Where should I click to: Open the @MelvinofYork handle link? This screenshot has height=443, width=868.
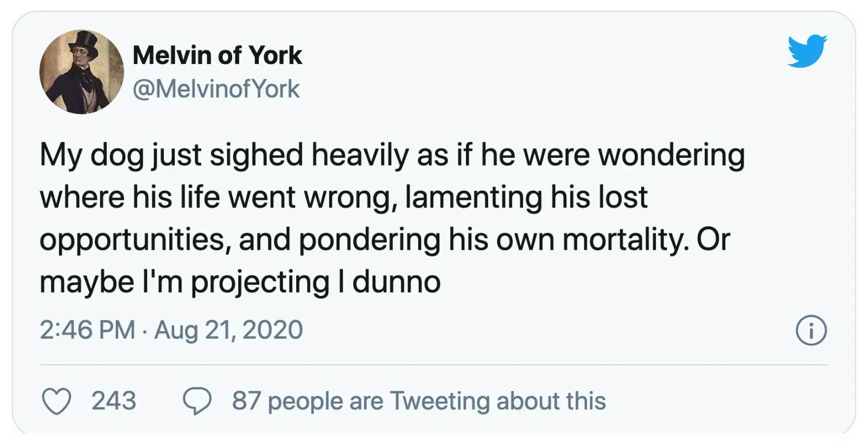(216, 89)
